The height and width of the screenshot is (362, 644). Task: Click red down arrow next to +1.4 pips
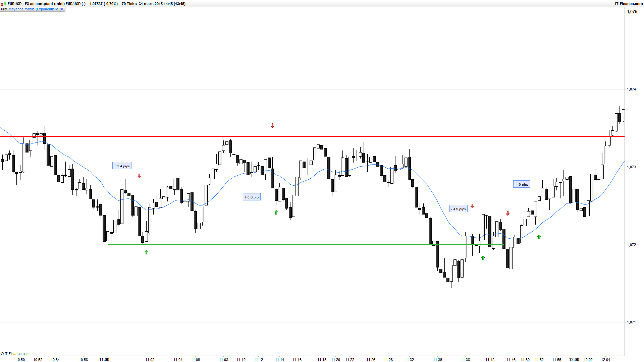point(140,176)
